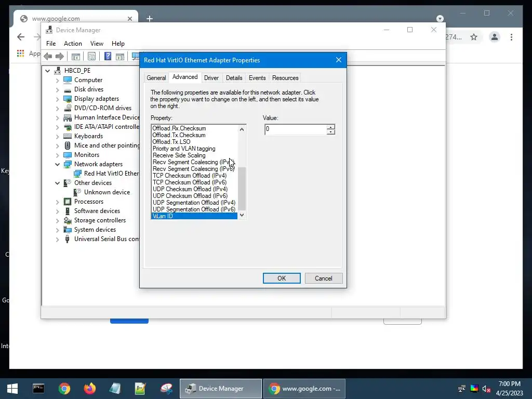Select TCP Checksum Offload (IPv4) property
Image resolution: width=532 pixels, height=399 pixels.
[189, 176]
